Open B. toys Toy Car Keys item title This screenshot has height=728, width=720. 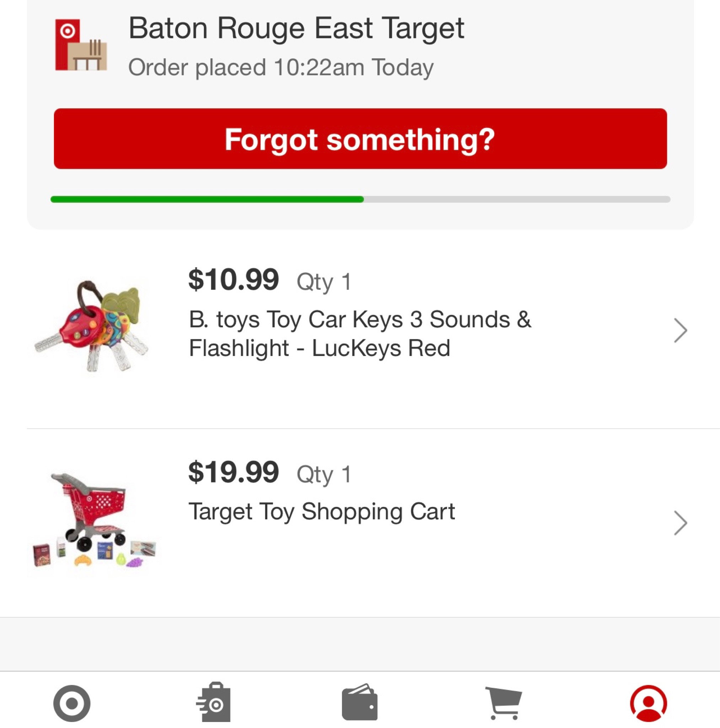click(x=359, y=334)
